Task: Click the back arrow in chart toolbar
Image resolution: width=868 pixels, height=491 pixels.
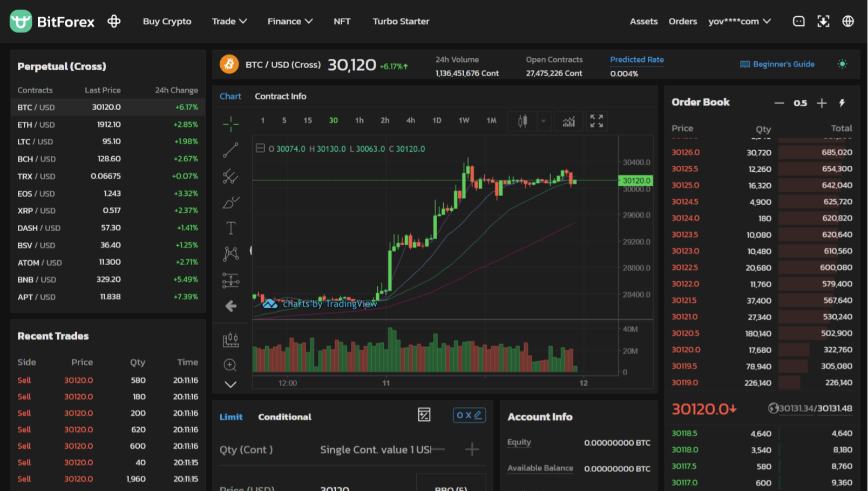Action: coord(230,306)
